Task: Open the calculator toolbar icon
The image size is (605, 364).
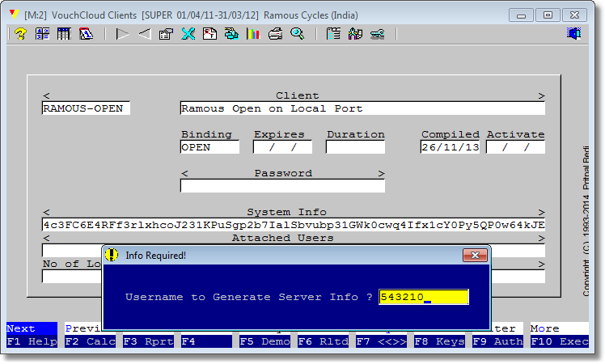Action: pos(42,34)
